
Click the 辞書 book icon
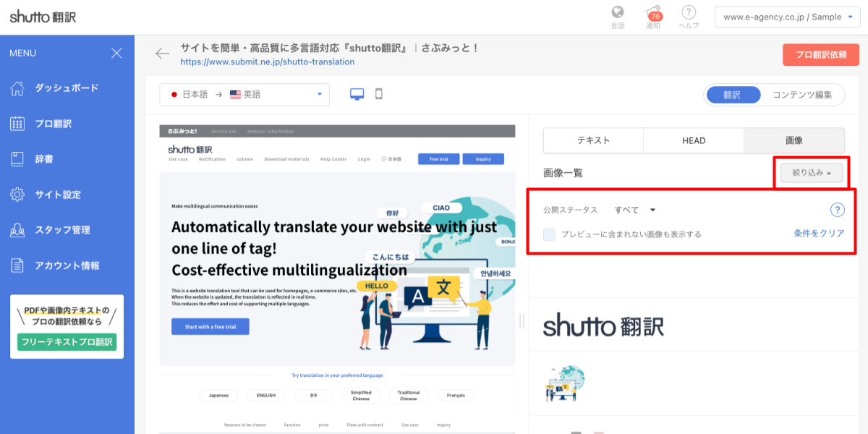point(17,159)
